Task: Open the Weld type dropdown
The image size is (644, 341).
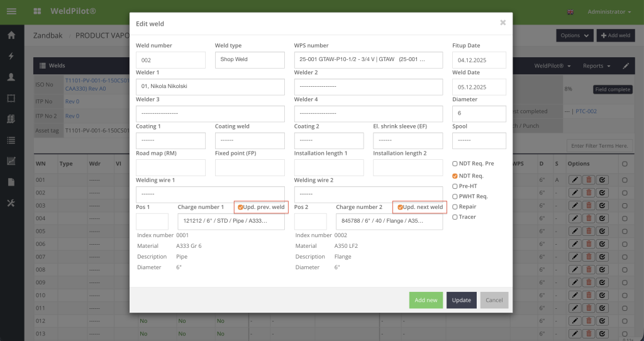Action: click(250, 60)
